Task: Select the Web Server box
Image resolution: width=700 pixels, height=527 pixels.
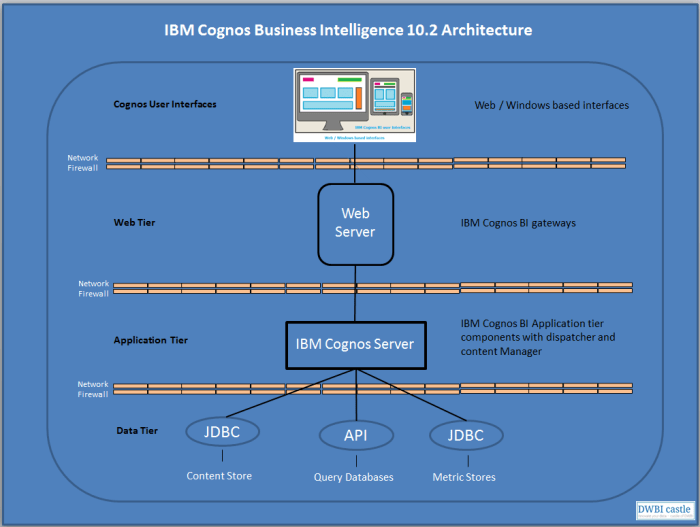Action: tap(357, 222)
